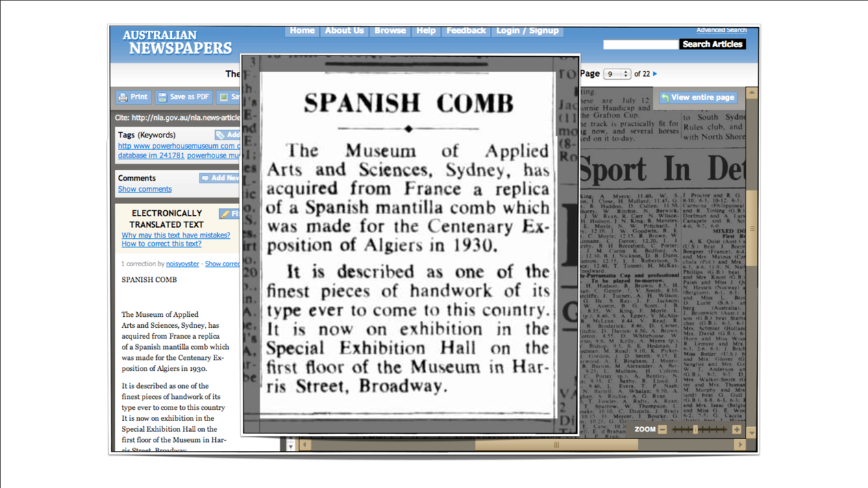Viewport: 868px width, 488px height.
Task: Open the powerhousemuseum com tag link
Action: (179, 146)
